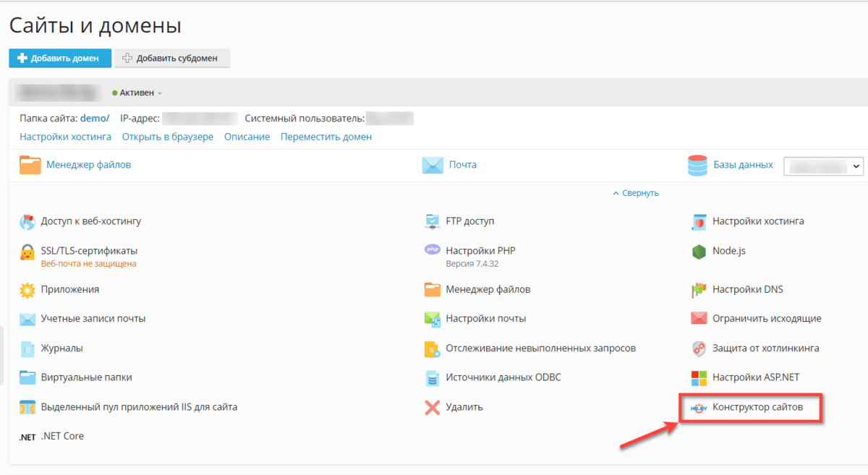The width and height of the screenshot is (868, 475).
Task: Click the limit outgoing mail red envelope icon
Action: click(699, 319)
